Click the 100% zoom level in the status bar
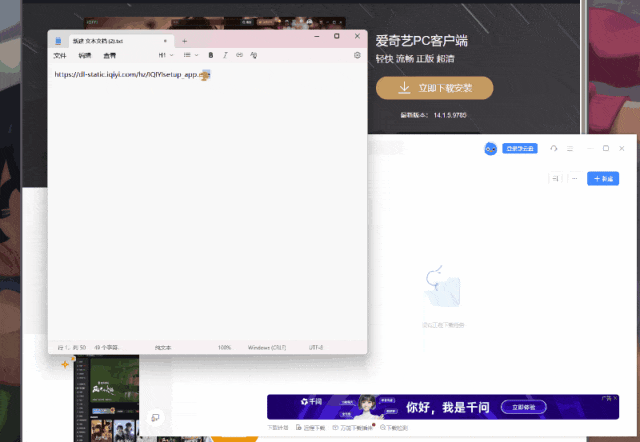 point(224,348)
